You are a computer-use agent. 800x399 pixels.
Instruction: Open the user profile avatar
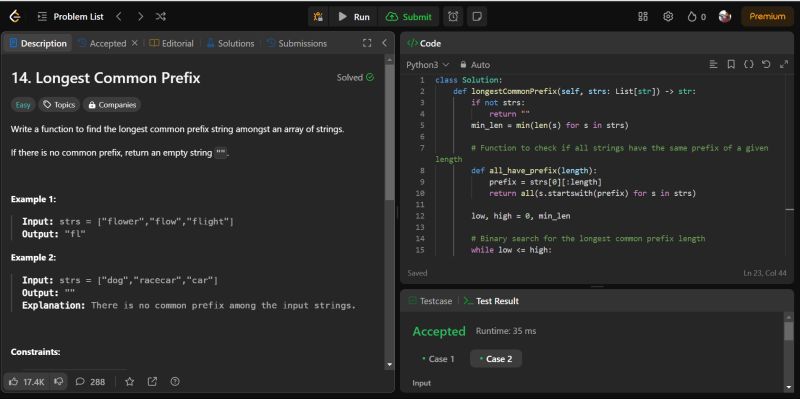click(x=724, y=17)
